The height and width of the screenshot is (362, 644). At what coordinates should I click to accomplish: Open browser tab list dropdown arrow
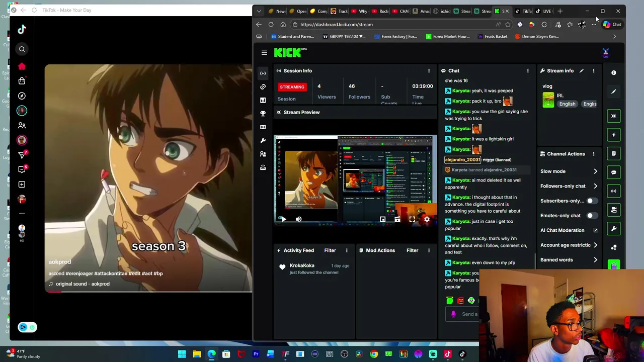click(x=259, y=11)
